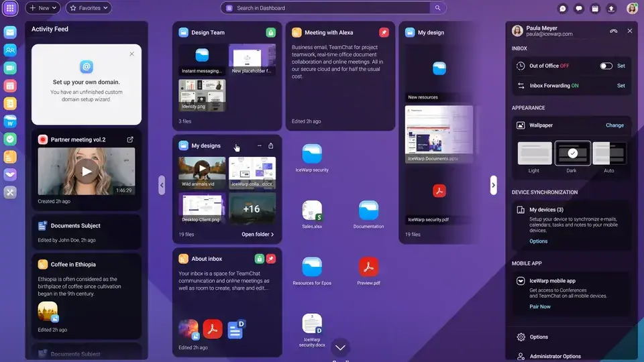Open Wild animals.vid thumbnail

(x=202, y=172)
